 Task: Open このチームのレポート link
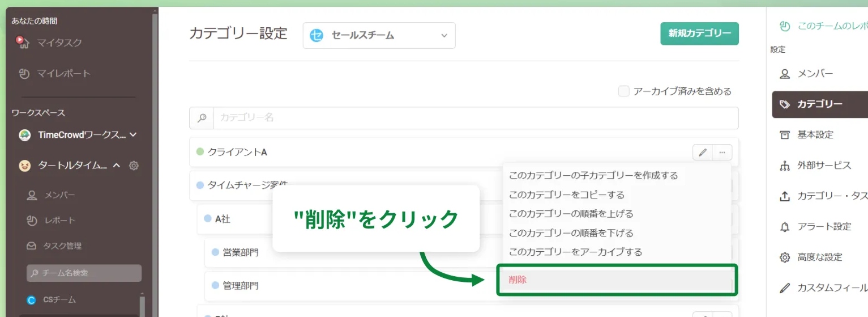[824, 26]
